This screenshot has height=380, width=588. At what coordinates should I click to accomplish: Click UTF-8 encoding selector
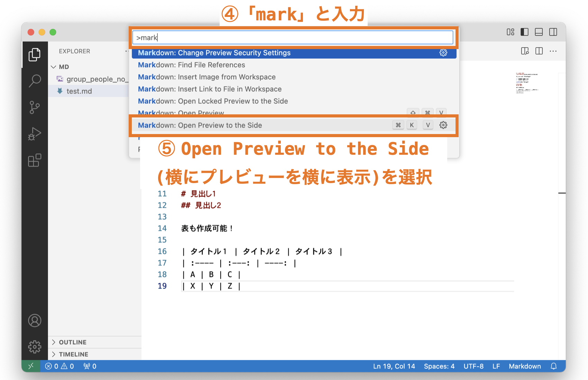coord(474,366)
